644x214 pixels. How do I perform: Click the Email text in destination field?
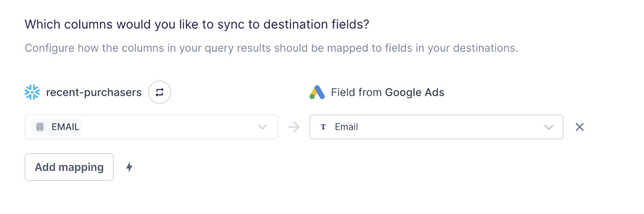[346, 127]
